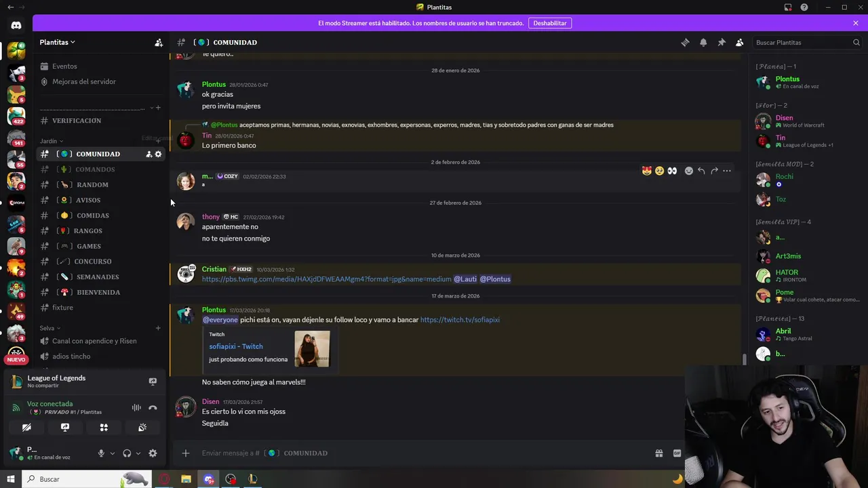
Task: Open sofiapixi - Twitch embed title
Action: pos(235,346)
